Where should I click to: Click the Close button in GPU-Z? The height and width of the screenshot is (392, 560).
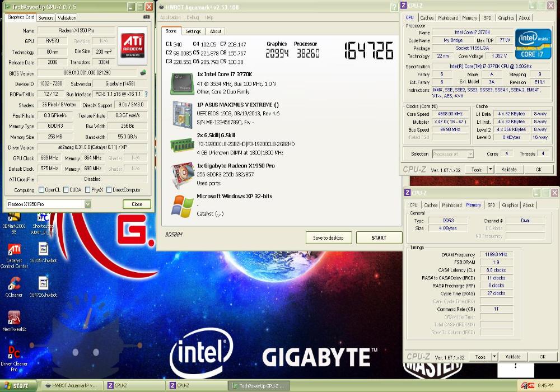click(137, 204)
